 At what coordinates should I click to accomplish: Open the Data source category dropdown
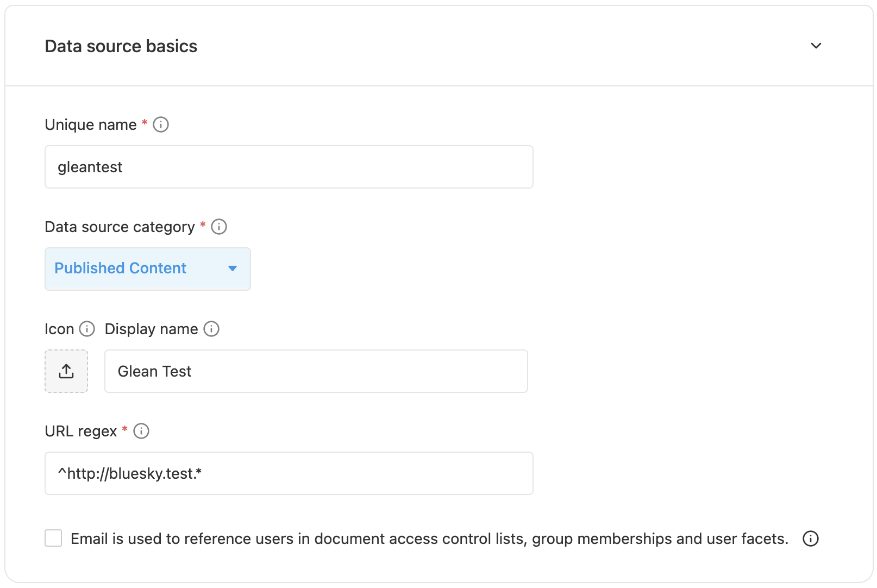(147, 268)
